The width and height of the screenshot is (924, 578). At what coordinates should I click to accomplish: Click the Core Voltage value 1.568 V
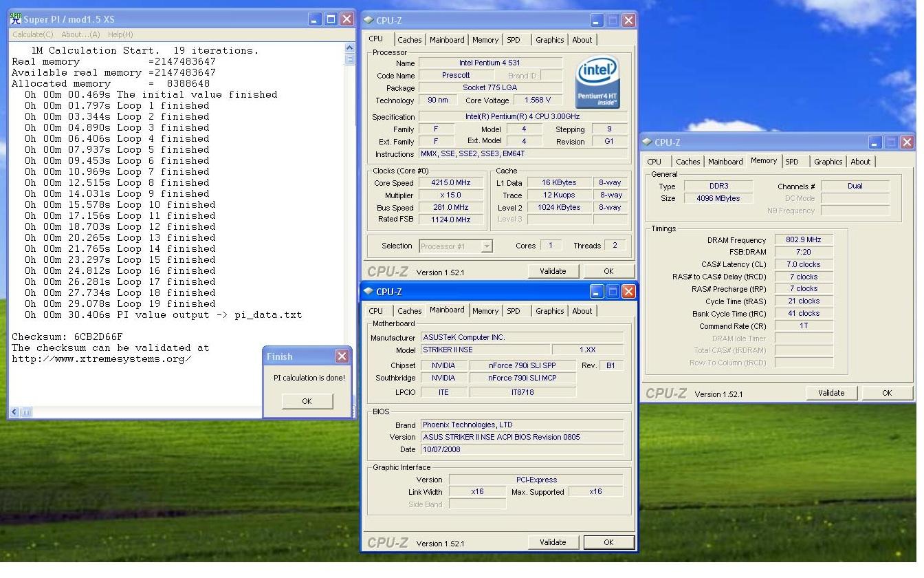click(538, 100)
